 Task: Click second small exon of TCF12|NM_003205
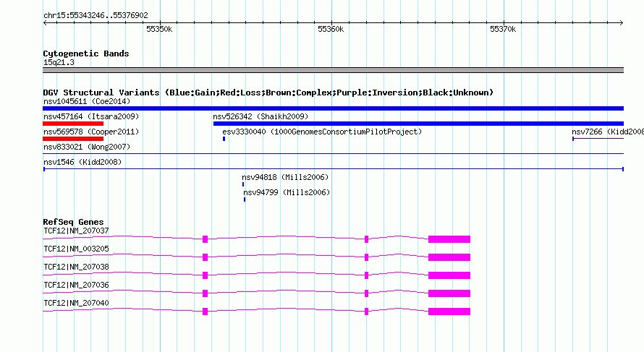coord(366,257)
